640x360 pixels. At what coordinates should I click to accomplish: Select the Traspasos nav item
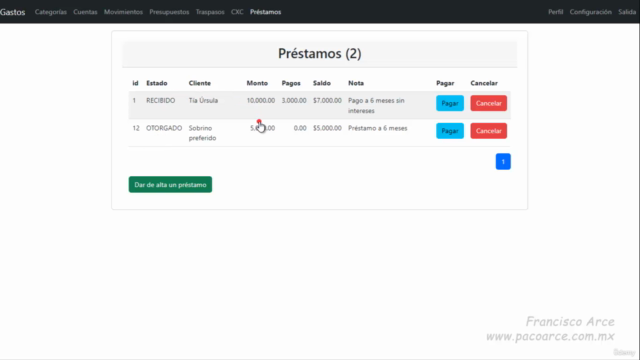point(210,12)
